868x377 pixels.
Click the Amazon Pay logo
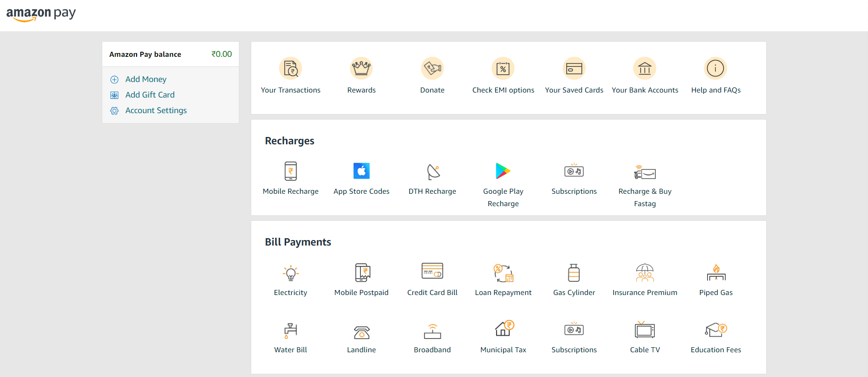pyautogui.click(x=41, y=14)
